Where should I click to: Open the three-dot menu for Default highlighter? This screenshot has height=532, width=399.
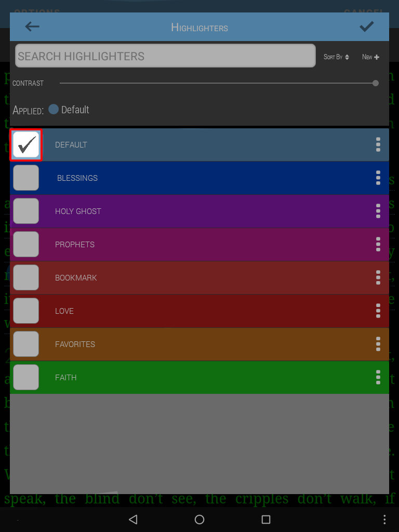[378, 144]
